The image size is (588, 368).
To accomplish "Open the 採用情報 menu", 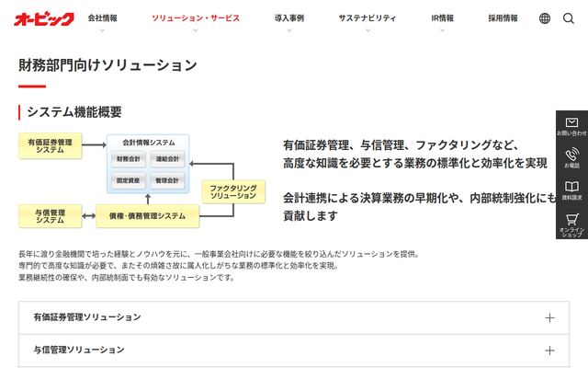I will click(503, 18).
